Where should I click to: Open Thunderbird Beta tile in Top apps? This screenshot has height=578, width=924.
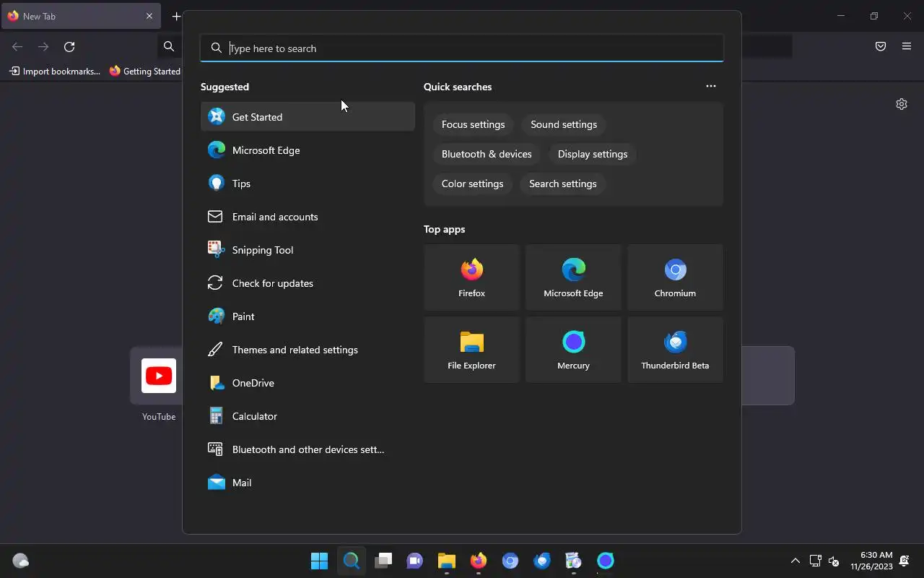pyautogui.click(x=675, y=350)
